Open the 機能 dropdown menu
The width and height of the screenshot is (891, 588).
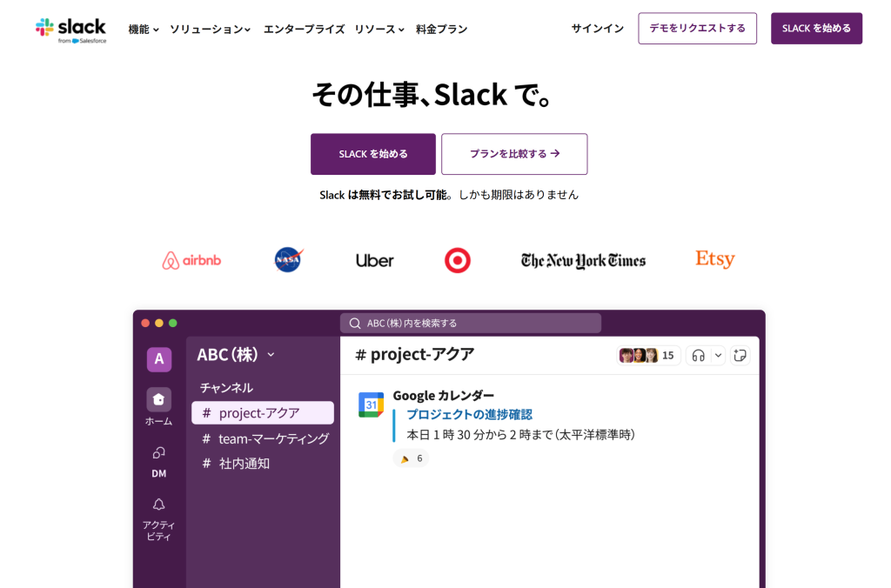pos(144,29)
